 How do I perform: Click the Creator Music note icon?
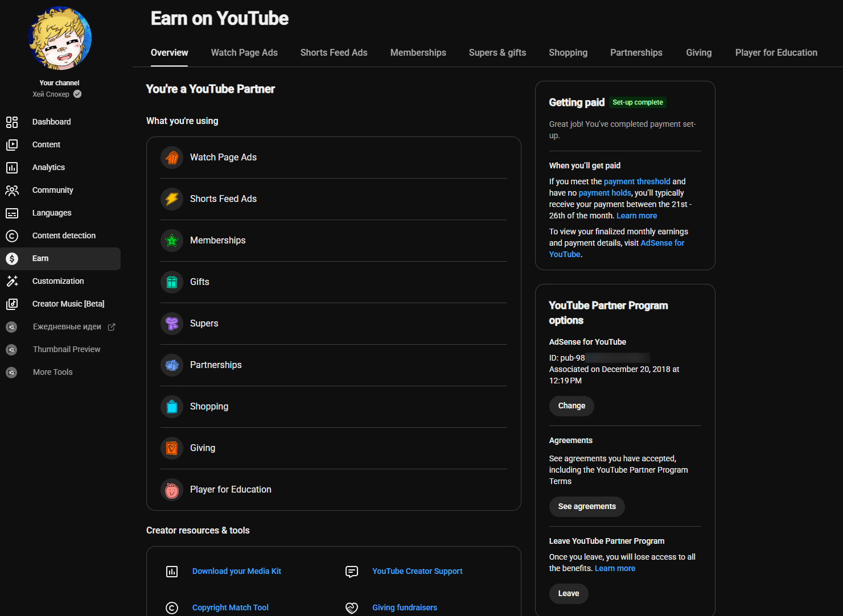[x=12, y=304]
